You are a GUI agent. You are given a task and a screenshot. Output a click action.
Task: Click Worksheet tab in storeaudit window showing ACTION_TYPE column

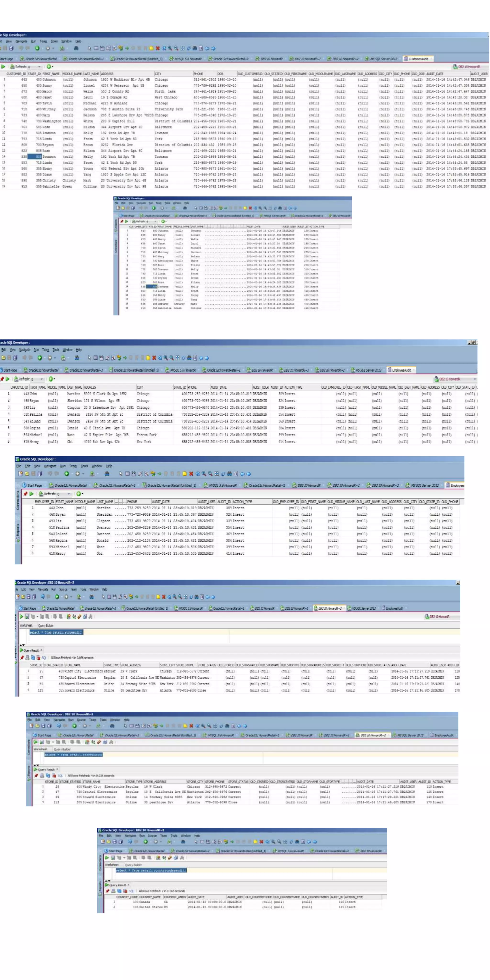click(40, 749)
